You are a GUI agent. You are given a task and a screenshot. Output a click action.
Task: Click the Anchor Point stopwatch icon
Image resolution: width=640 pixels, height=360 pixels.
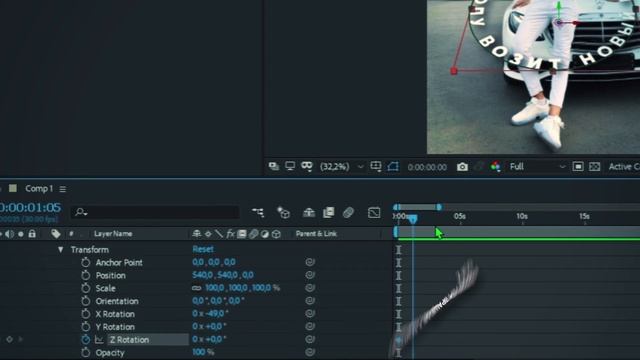click(x=85, y=262)
